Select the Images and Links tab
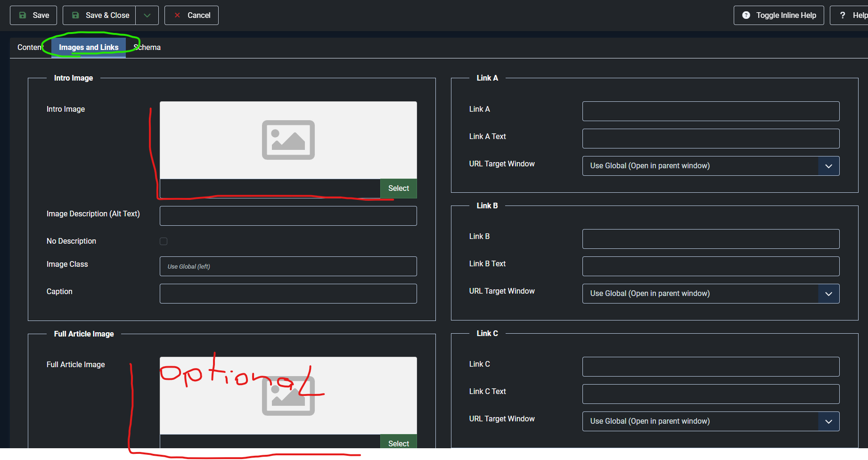Viewport: 868px width, 460px height. tap(89, 48)
